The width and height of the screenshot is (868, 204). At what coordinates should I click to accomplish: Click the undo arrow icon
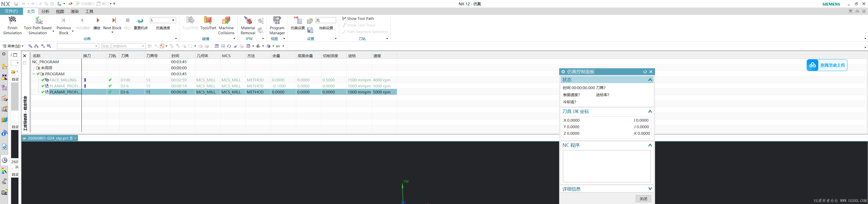tap(23, 4)
